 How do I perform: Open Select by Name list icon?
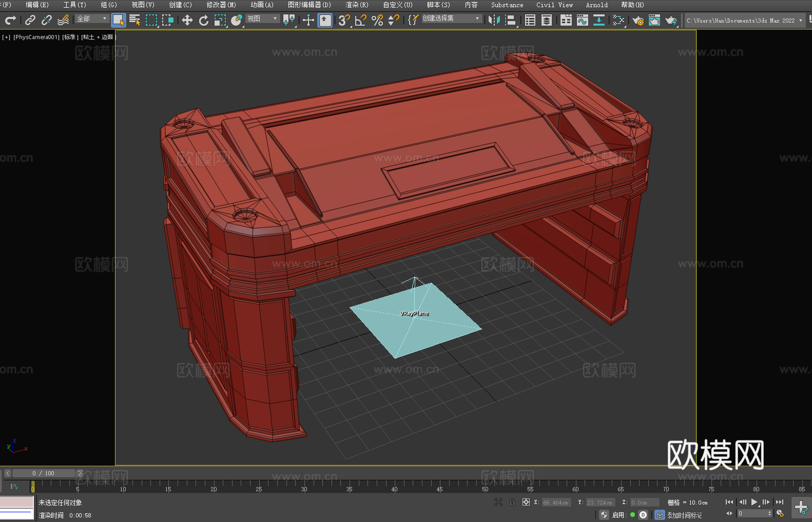pos(135,20)
